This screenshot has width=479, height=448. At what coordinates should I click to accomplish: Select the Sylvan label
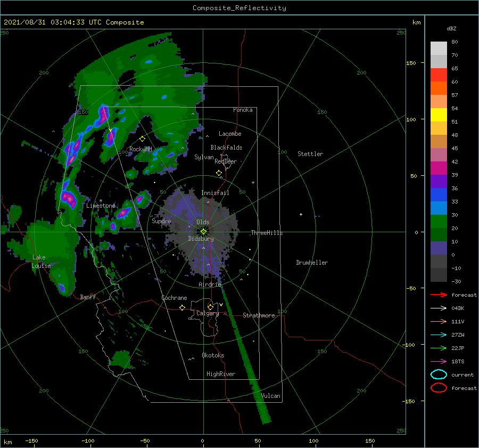coord(204,157)
